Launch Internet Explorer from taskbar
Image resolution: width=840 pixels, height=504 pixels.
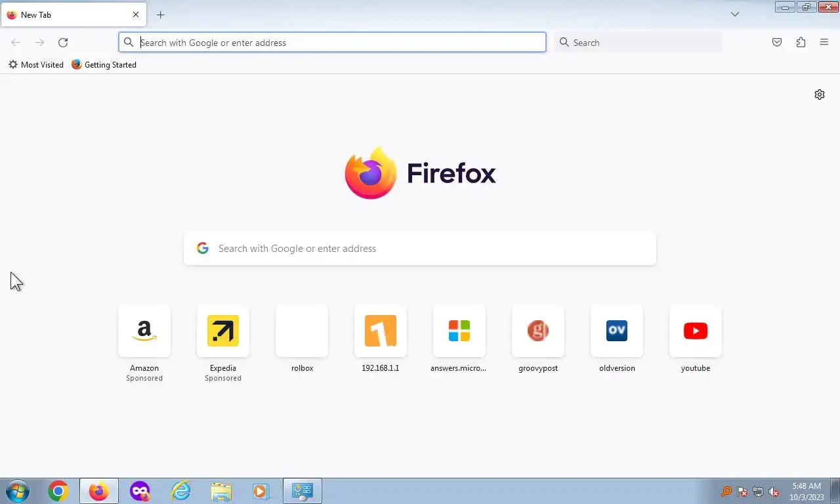tap(180, 491)
